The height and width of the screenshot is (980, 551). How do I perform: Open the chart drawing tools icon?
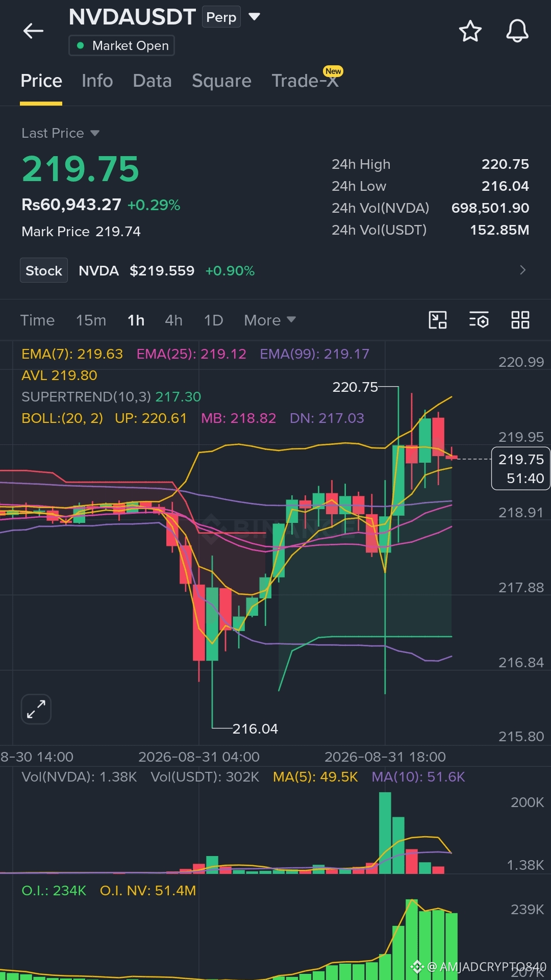point(438,320)
